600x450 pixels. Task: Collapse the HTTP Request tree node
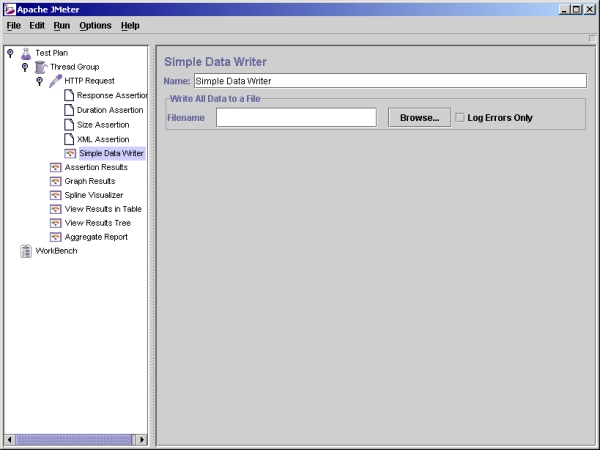point(39,81)
